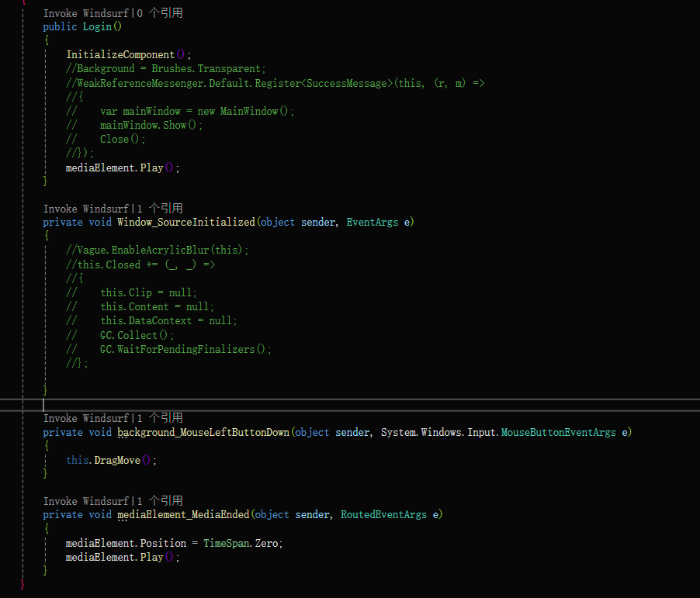Screen dimensions: 700x598
Task: Click the commented 'mainWindow.Show()' line
Action: tap(134, 126)
